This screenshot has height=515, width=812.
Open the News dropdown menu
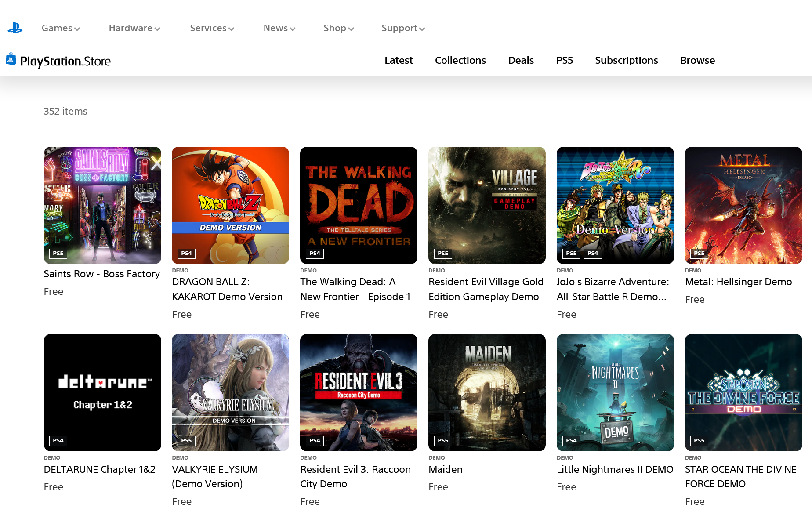279,28
